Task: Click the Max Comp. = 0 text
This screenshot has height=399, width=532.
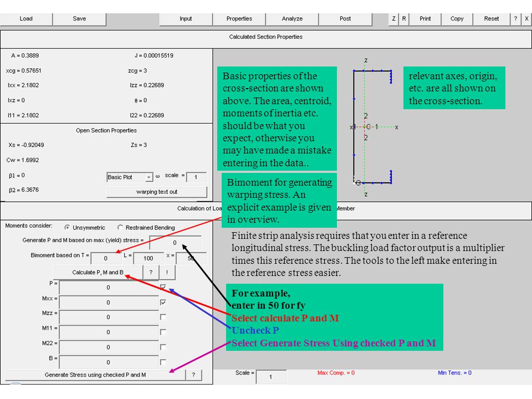Action: 336,373
